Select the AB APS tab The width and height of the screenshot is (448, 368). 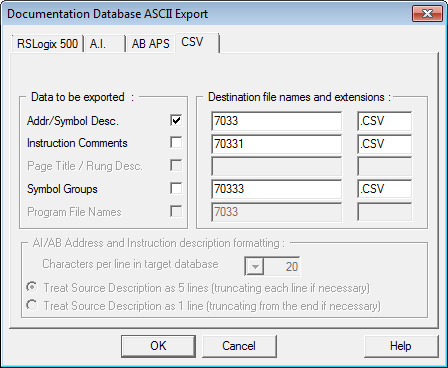coord(150,44)
